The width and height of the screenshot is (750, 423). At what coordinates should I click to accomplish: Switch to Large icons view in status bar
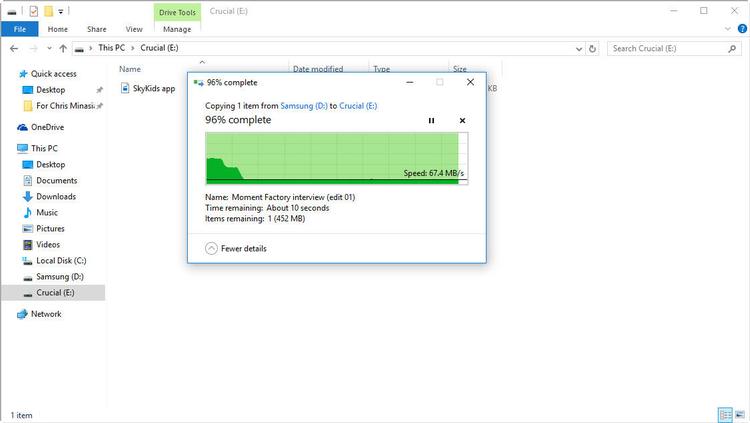(739, 415)
